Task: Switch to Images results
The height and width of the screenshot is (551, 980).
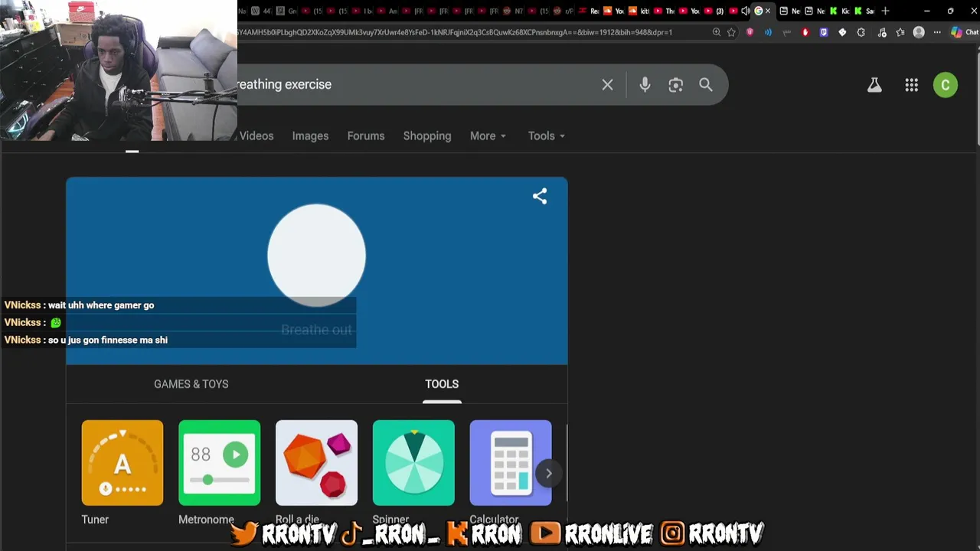Action: pyautogui.click(x=310, y=135)
